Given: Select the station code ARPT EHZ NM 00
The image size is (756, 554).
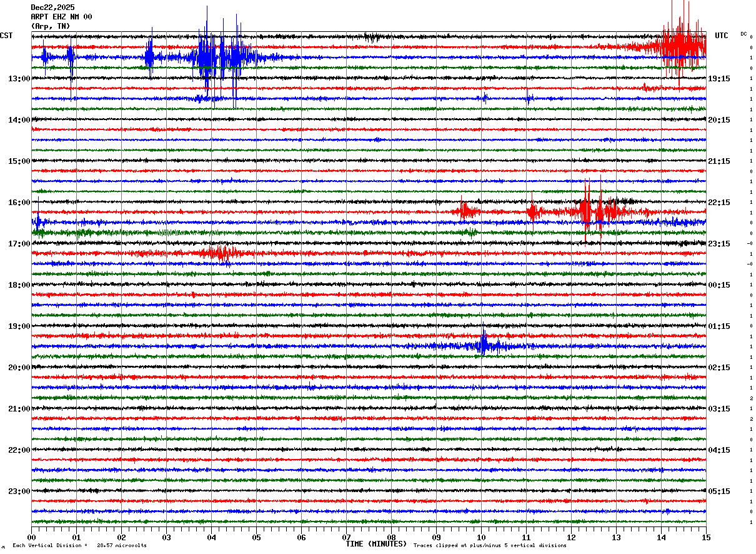Looking at the screenshot, I should tap(61, 17).
